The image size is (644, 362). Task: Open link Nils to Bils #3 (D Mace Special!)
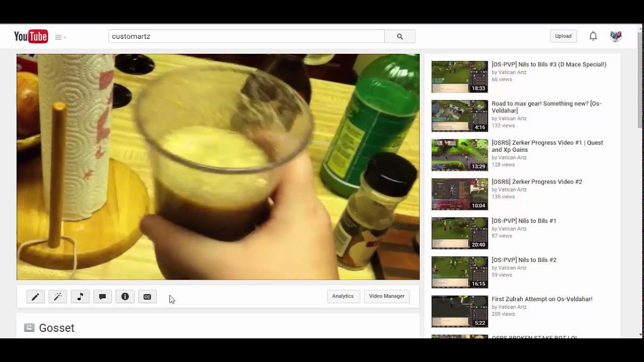click(x=549, y=64)
